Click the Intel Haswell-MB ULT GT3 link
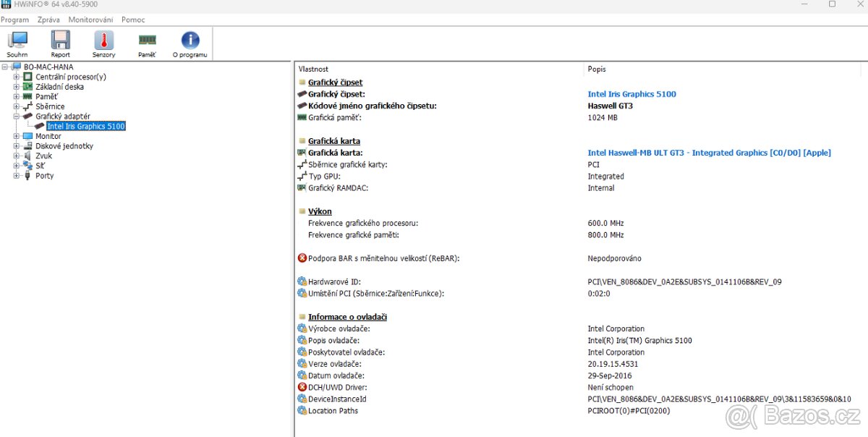This screenshot has height=437, width=868. (x=710, y=153)
